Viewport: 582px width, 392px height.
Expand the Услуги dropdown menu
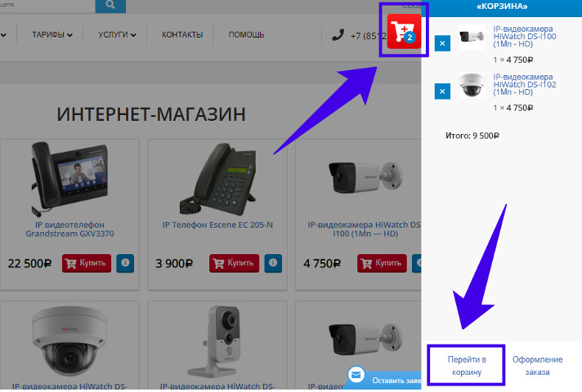[117, 35]
